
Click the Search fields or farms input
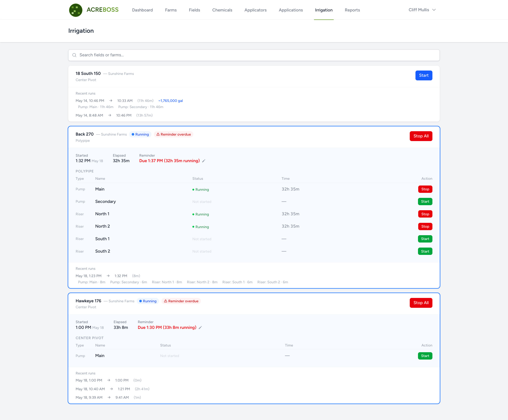pos(254,55)
